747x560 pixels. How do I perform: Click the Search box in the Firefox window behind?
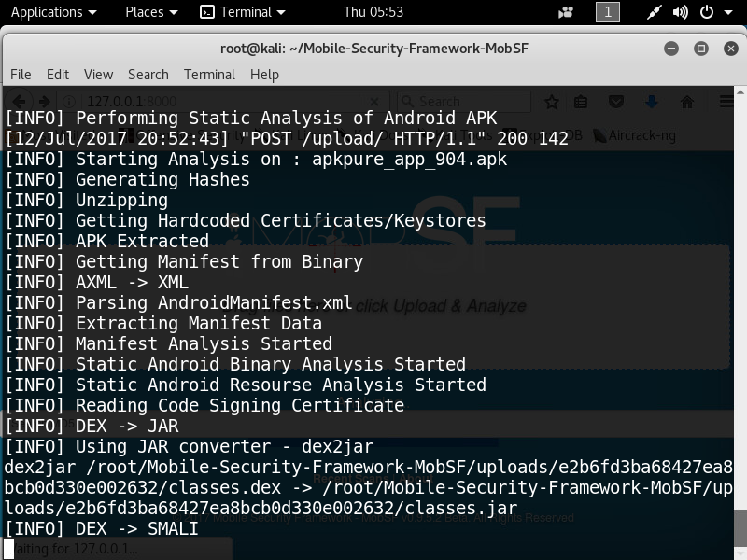click(464, 102)
